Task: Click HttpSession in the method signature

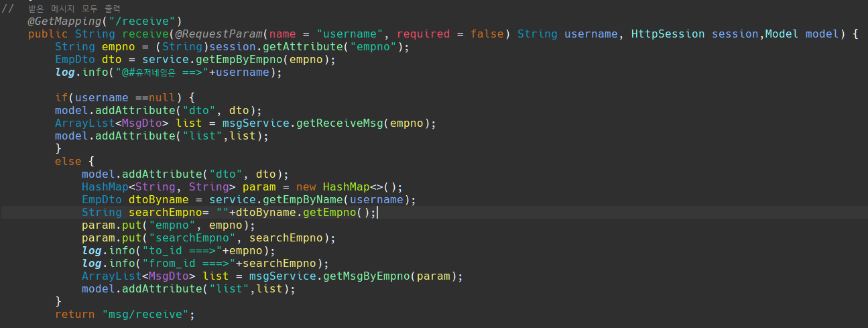Action: [668, 34]
